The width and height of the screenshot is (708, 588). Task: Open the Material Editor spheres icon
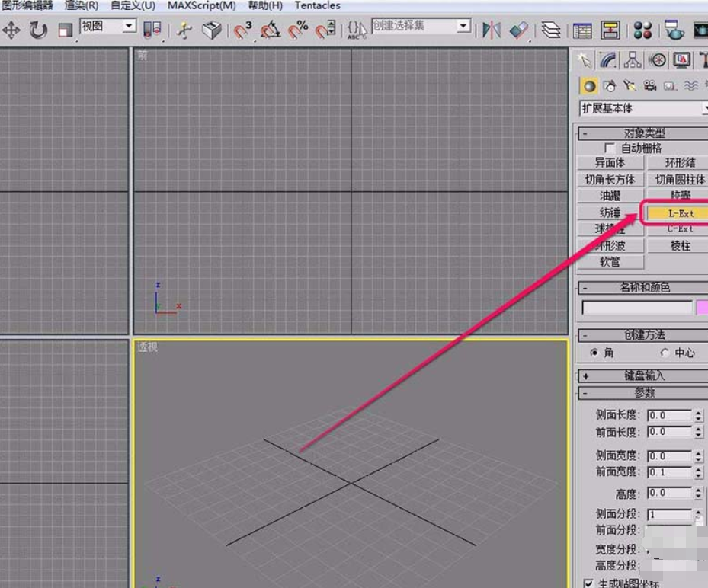pos(642,30)
